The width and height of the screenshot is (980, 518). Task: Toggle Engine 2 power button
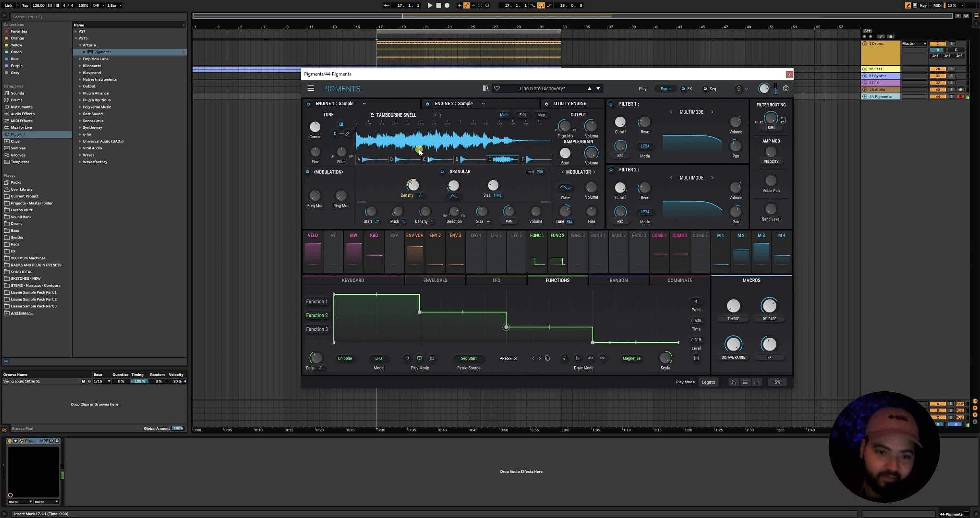[427, 104]
